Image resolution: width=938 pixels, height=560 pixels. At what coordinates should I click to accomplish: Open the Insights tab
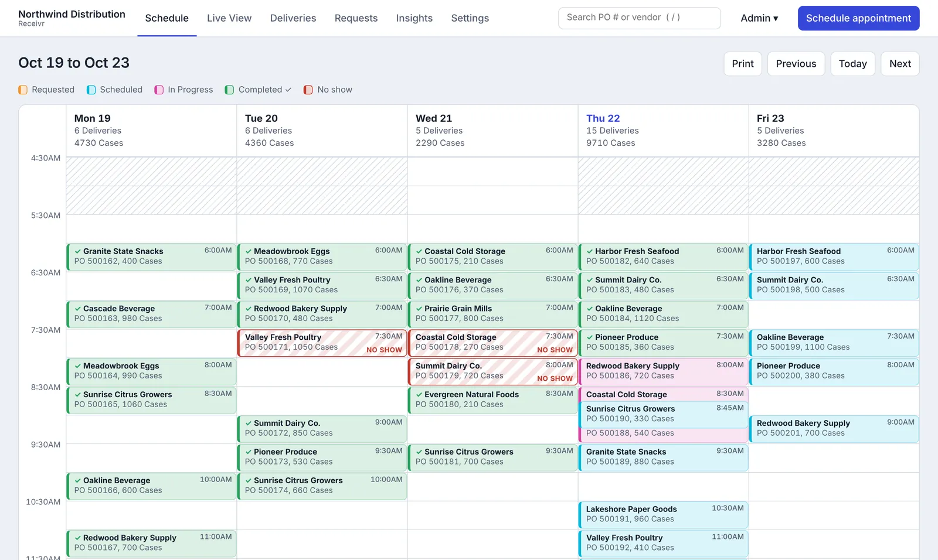414,18
